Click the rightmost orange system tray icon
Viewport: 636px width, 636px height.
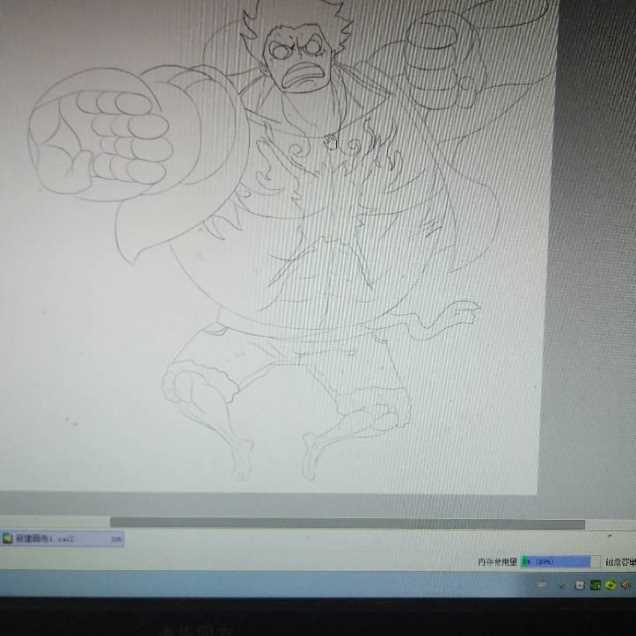click(626, 585)
